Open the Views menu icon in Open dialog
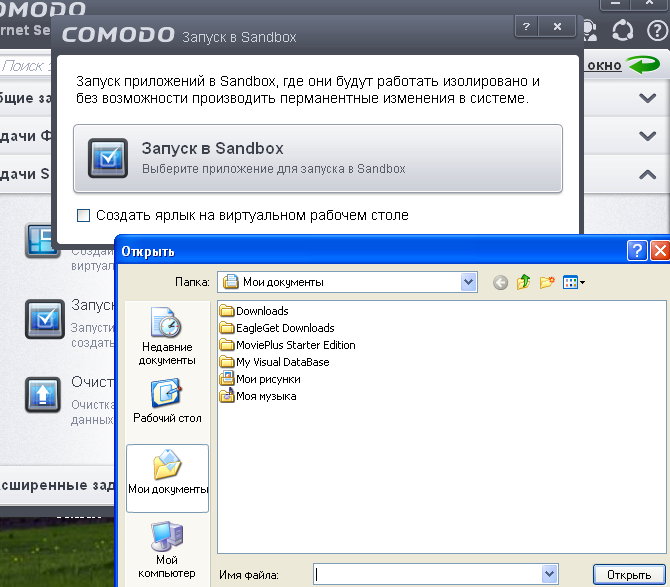Image resolution: width=670 pixels, height=587 pixels. point(573,282)
